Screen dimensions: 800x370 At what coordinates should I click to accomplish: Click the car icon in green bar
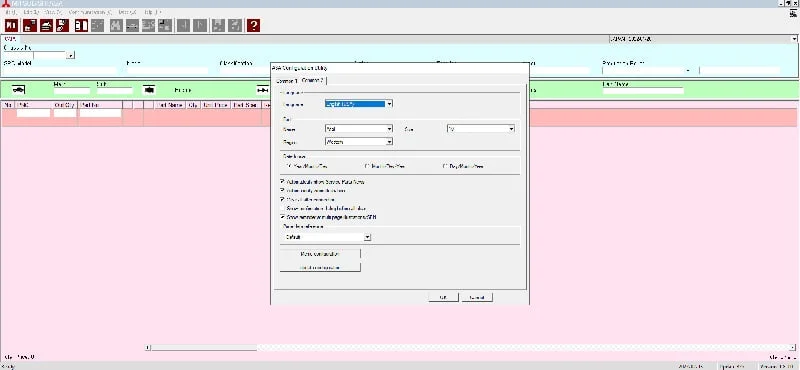pyautogui.click(x=18, y=90)
